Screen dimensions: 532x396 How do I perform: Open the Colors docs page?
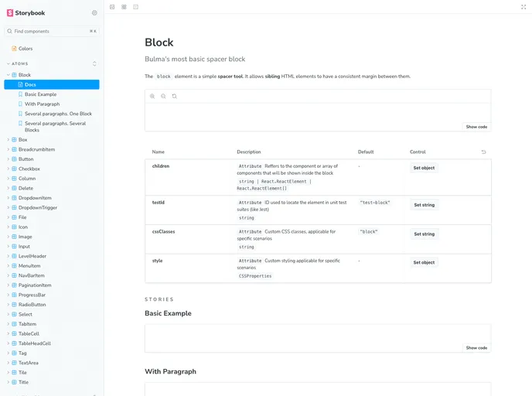pyautogui.click(x=25, y=49)
